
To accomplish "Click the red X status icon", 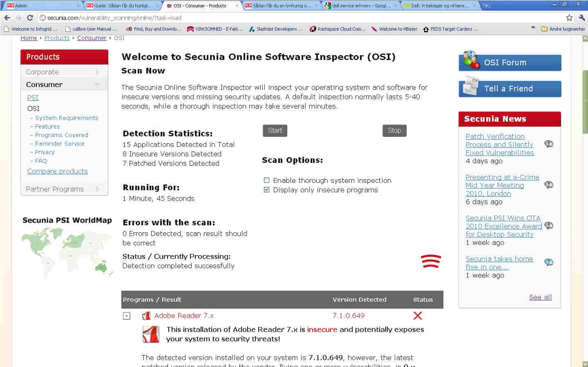I will [418, 316].
